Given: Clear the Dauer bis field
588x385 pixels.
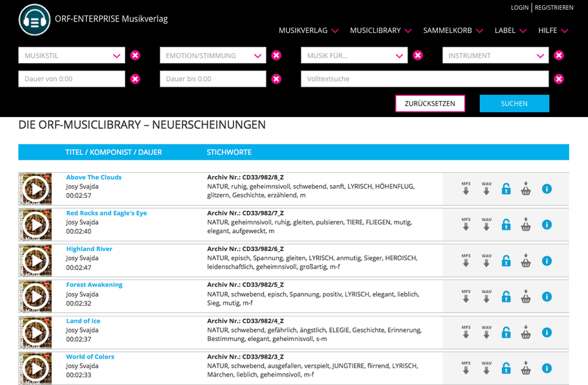Looking at the screenshot, I should [x=276, y=79].
